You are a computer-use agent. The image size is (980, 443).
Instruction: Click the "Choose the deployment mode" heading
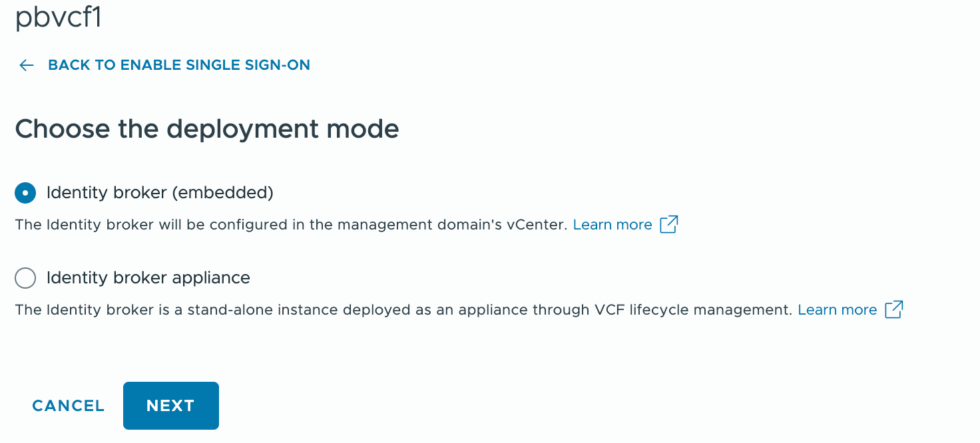207,129
